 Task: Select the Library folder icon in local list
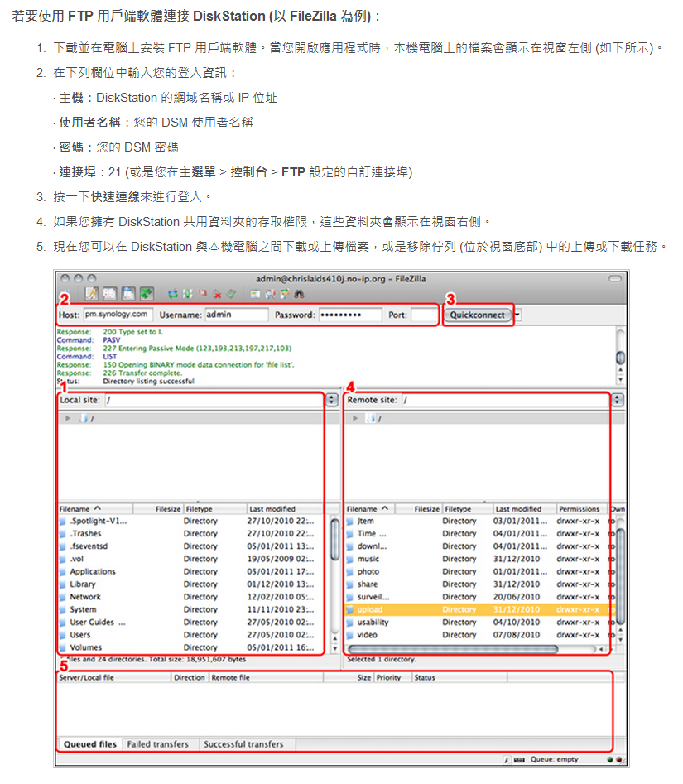pyautogui.click(x=62, y=584)
